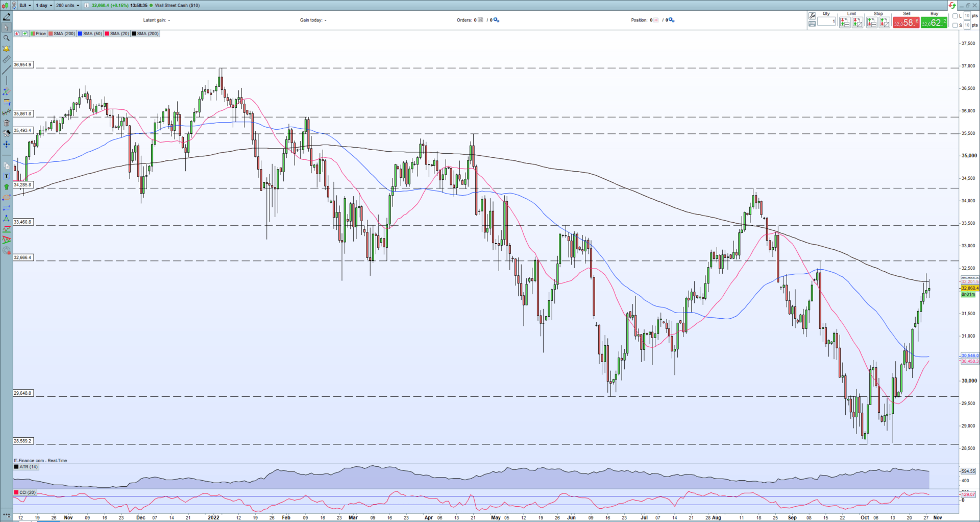The image size is (980, 522).
Task: Tick the L limit checkbox
Action: click(x=955, y=16)
